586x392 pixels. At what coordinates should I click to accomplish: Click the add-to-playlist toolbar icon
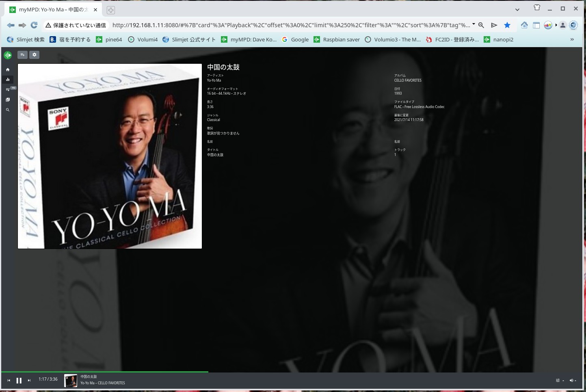pyautogui.click(x=22, y=55)
